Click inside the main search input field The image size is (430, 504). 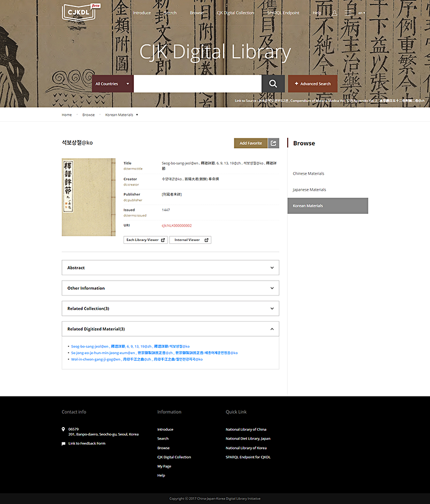pyautogui.click(x=197, y=83)
